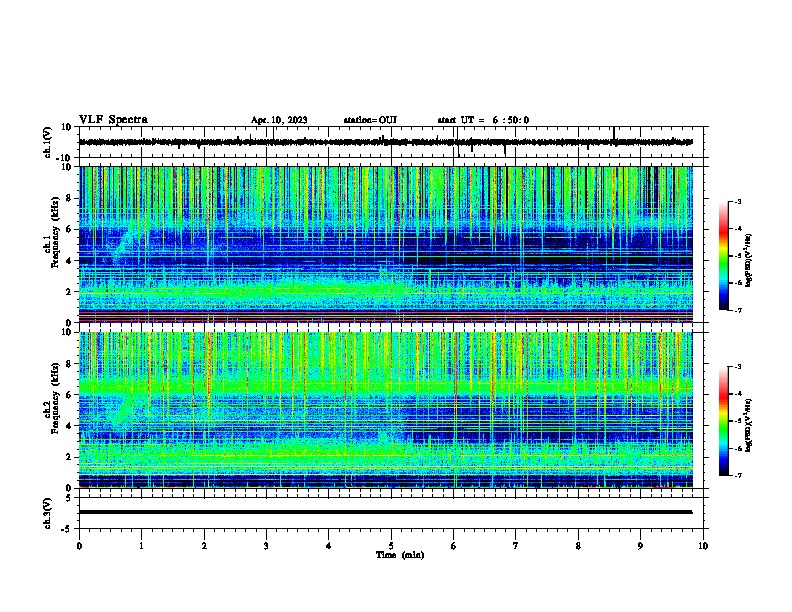Click the ch.1 voltage waveform trace panel
The image size is (792, 612).
coord(393,142)
